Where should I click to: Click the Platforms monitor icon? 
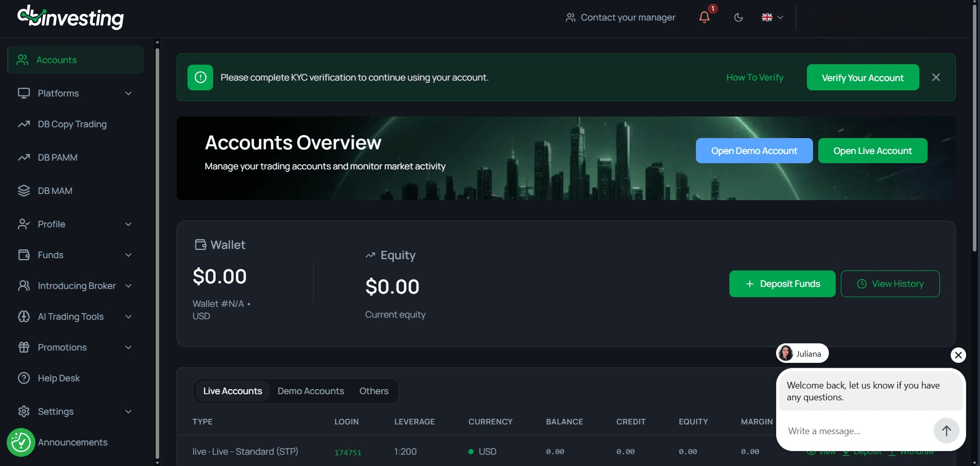click(x=24, y=93)
